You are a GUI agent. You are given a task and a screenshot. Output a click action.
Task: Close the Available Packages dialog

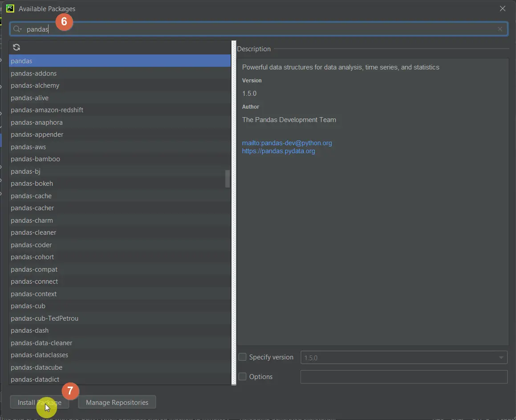[503, 8]
